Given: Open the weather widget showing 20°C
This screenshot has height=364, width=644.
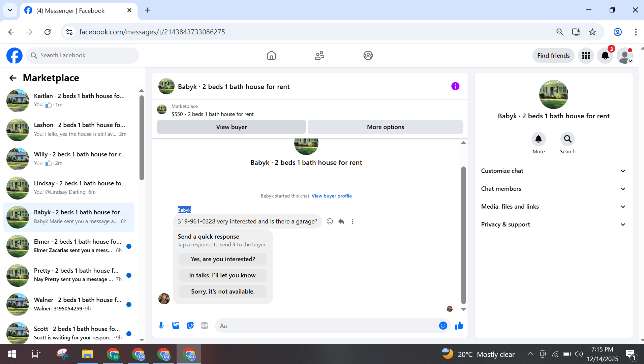Looking at the screenshot, I should (478, 354).
